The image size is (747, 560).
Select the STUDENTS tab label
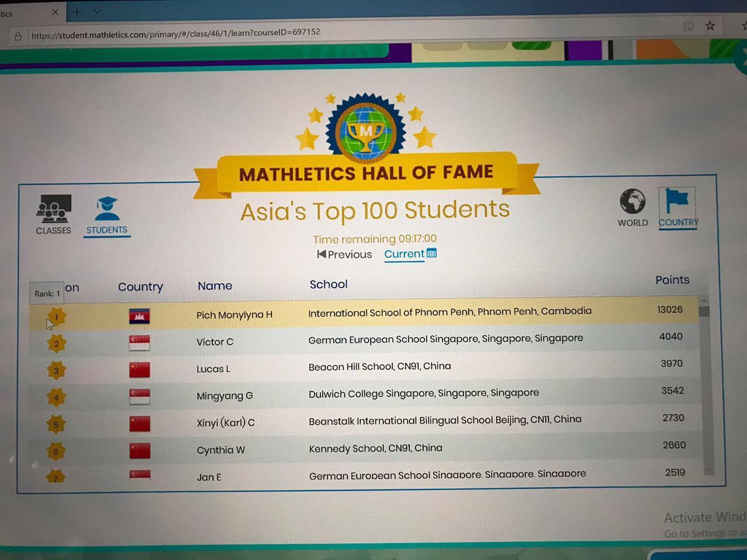[107, 230]
